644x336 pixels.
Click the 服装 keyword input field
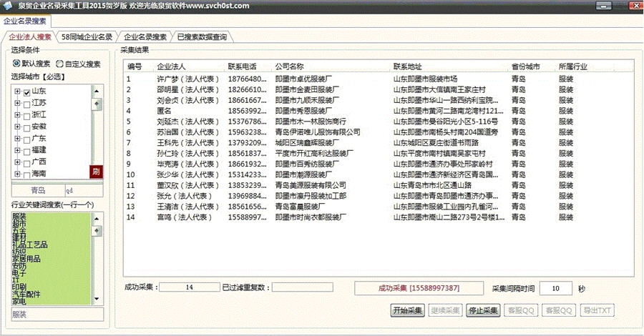pyautogui.click(x=57, y=315)
